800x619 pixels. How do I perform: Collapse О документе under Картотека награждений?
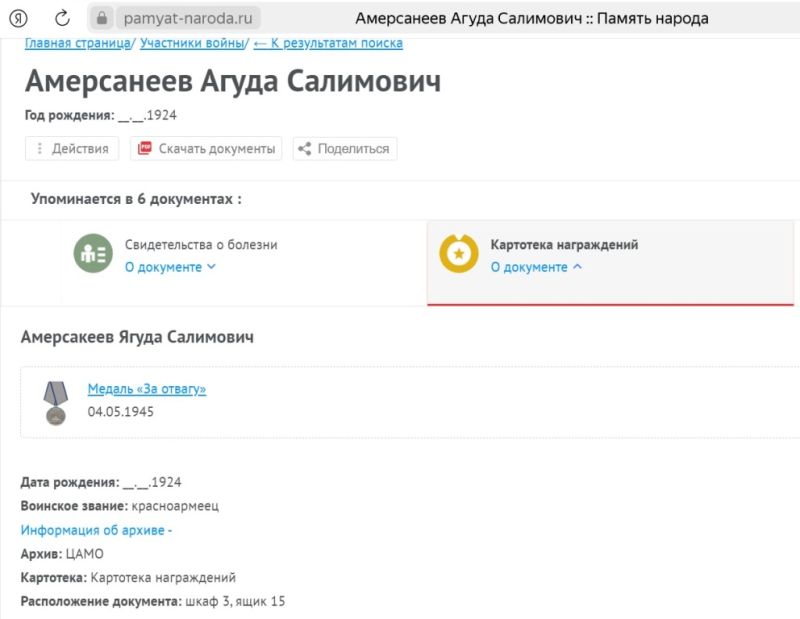536,267
